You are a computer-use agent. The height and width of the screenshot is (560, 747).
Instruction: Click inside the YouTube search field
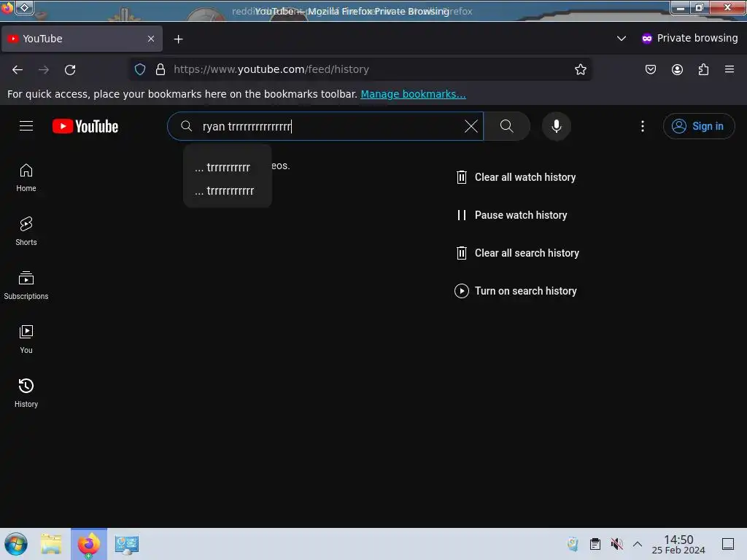(325, 126)
